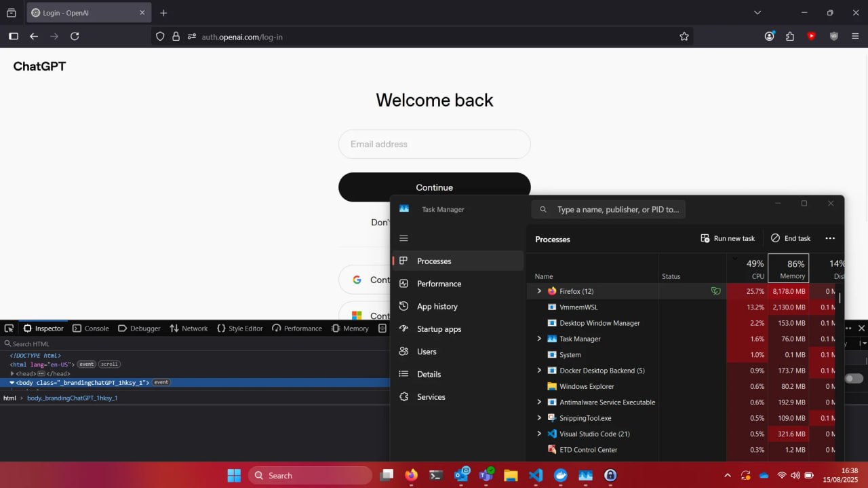Open Performance view in Task Manager sidebar

(x=438, y=283)
